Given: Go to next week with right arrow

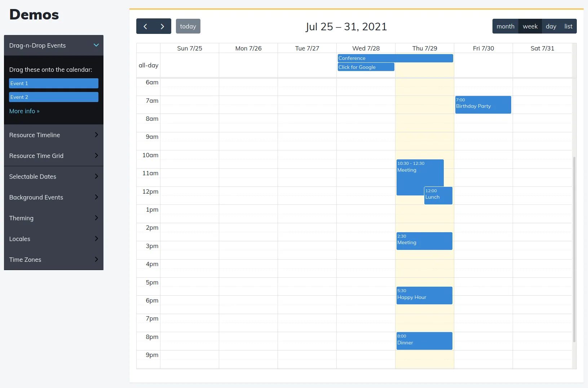Looking at the screenshot, I should [x=163, y=26].
